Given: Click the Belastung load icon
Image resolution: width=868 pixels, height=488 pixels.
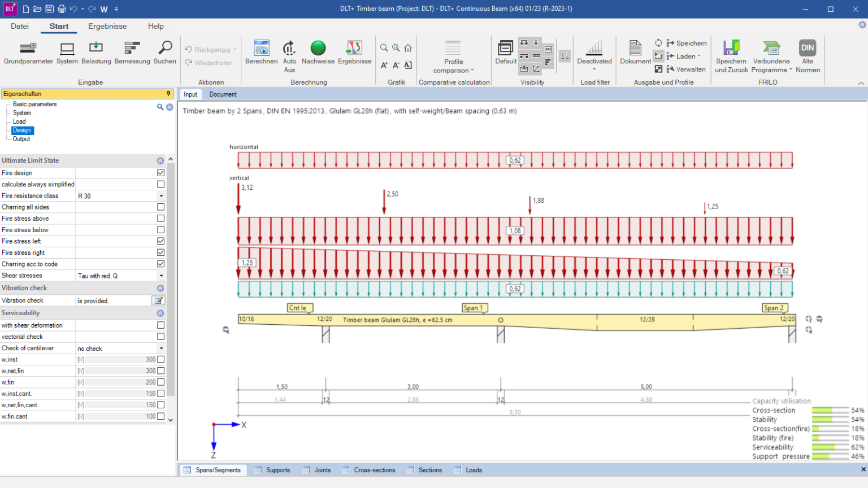Looking at the screenshot, I should [96, 49].
